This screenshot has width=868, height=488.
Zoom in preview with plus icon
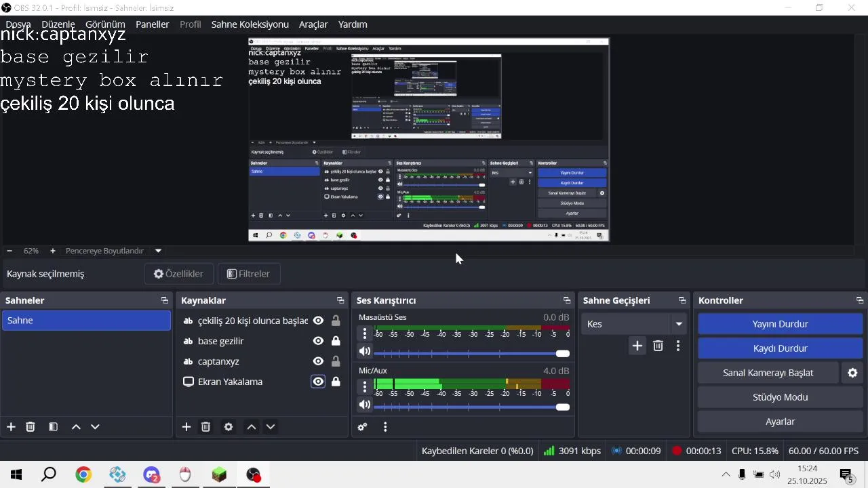(53, 251)
